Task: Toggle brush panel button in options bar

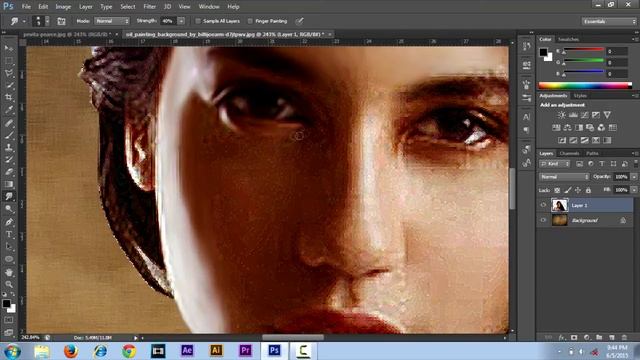Action: coord(61,21)
